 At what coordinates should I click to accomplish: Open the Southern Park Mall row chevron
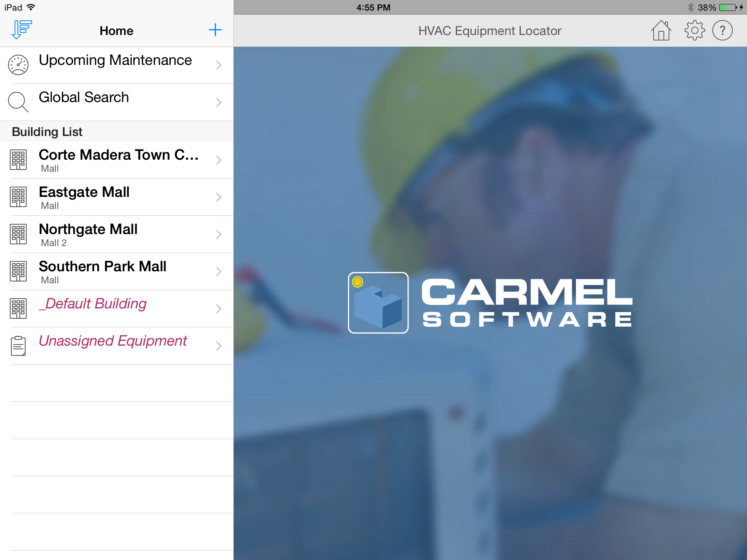(219, 272)
